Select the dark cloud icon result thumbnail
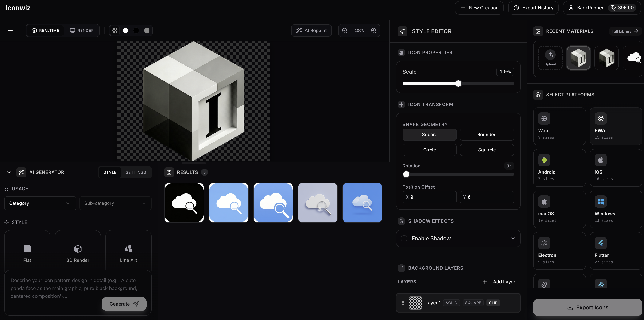Screen dimensions: 644x320 point(184,203)
